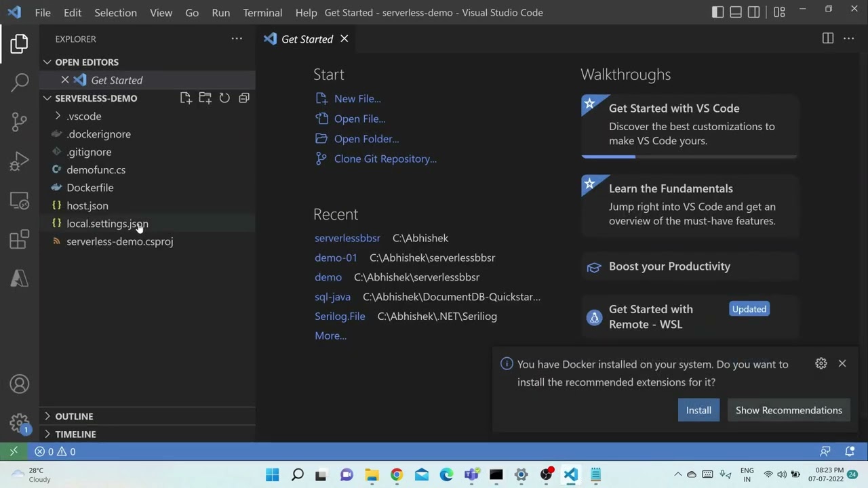Expand the .vscode folder
This screenshot has width=868, height=488.
click(147, 116)
